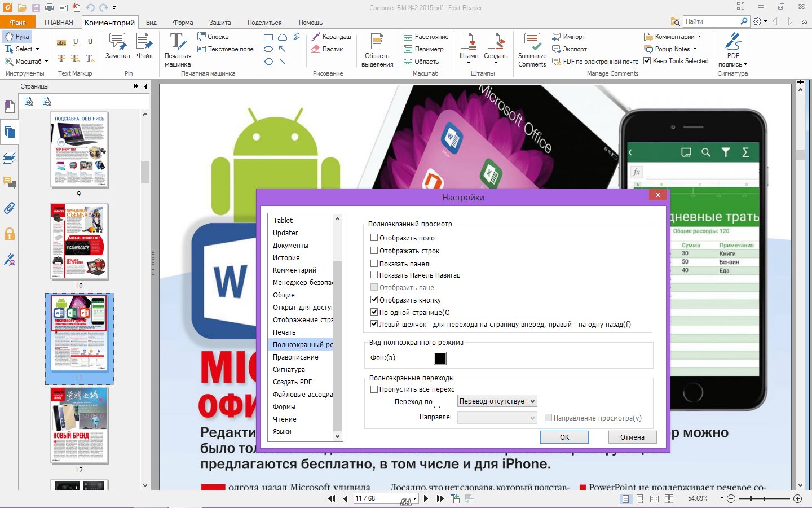Expand the Комментарии dropdown
Image resolution: width=812 pixels, height=508 pixels.
[x=699, y=37]
